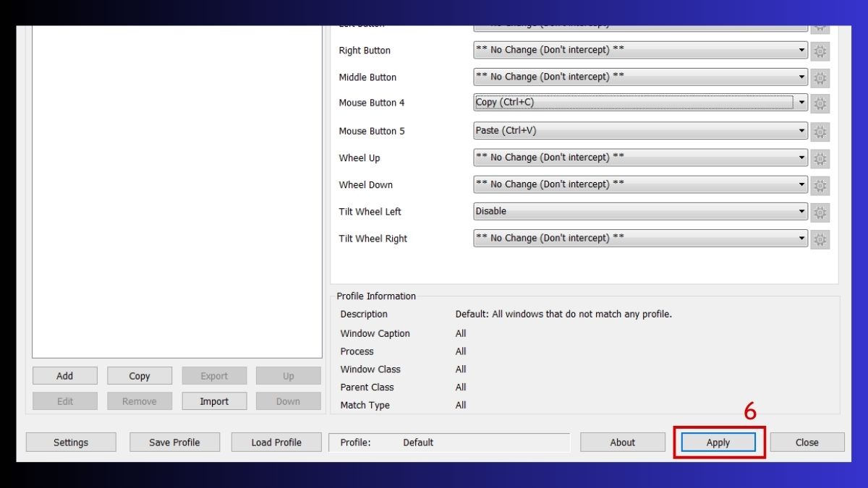Screen dimensions: 868x488
Task: Click the 'Wheel Up' label
Action: [359, 158]
